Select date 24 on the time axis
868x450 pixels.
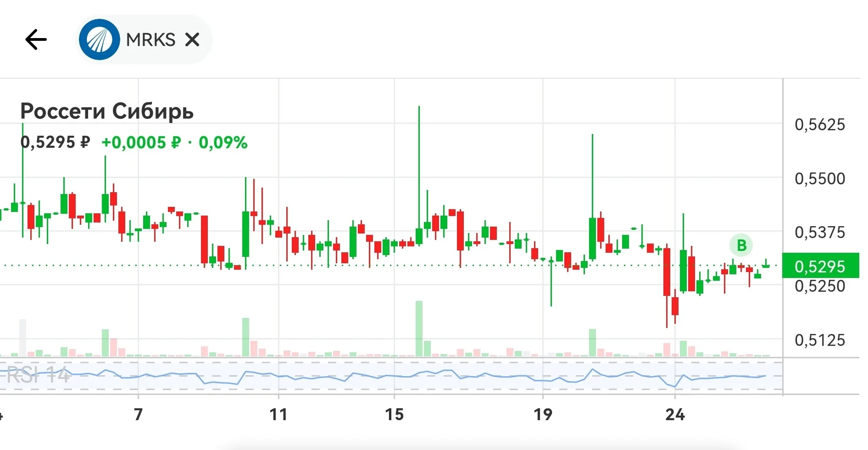675,414
